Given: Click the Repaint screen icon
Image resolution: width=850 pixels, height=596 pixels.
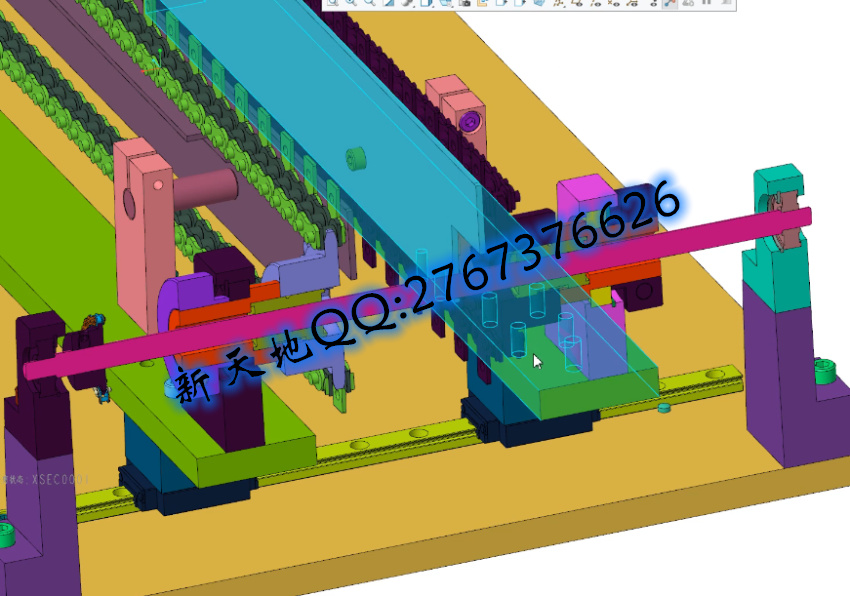Looking at the screenshot, I should 388,3.
